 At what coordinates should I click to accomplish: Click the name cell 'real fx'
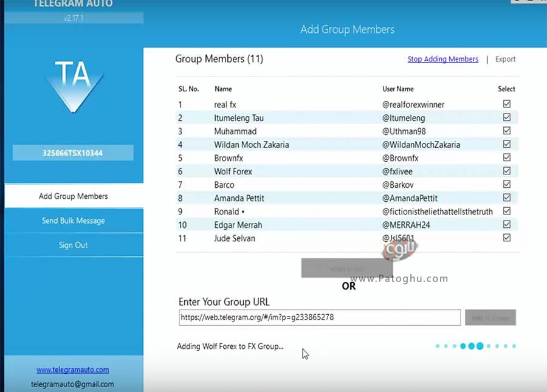click(225, 105)
